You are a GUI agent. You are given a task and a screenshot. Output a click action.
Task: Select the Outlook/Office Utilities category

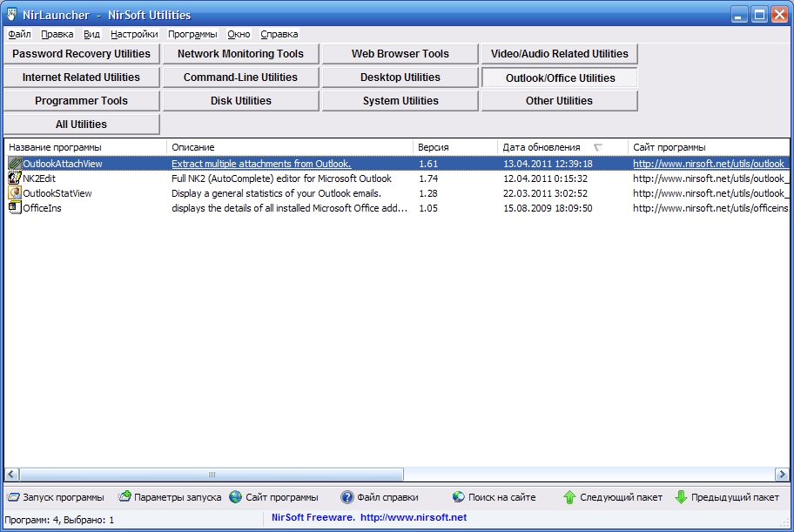pos(560,77)
